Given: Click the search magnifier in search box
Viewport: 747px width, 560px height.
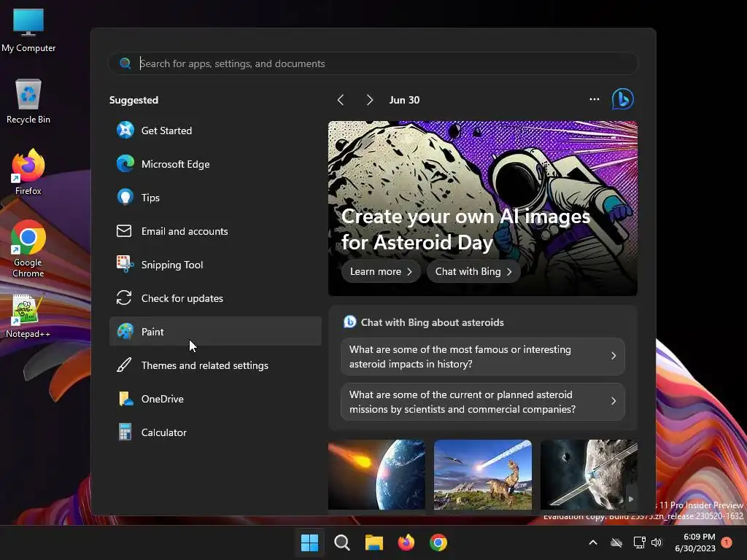Looking at the screenshot, I should (x=125, y=63).
